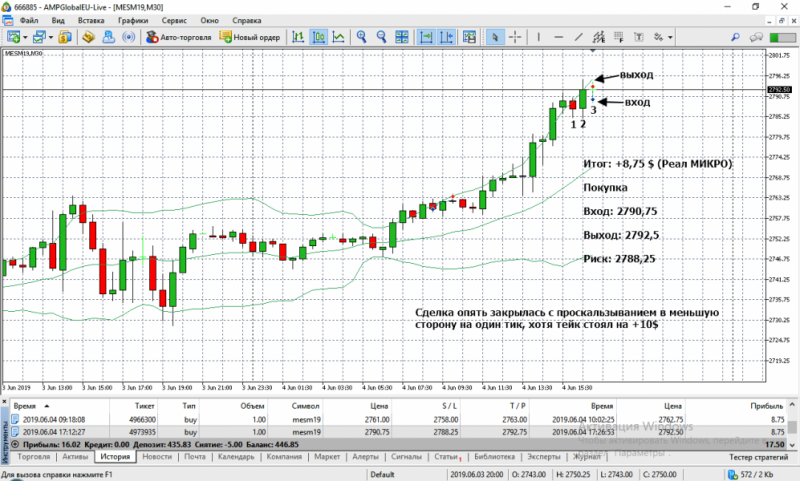Open the Сервис menu
800x481 pixels.
pos(174,20)
